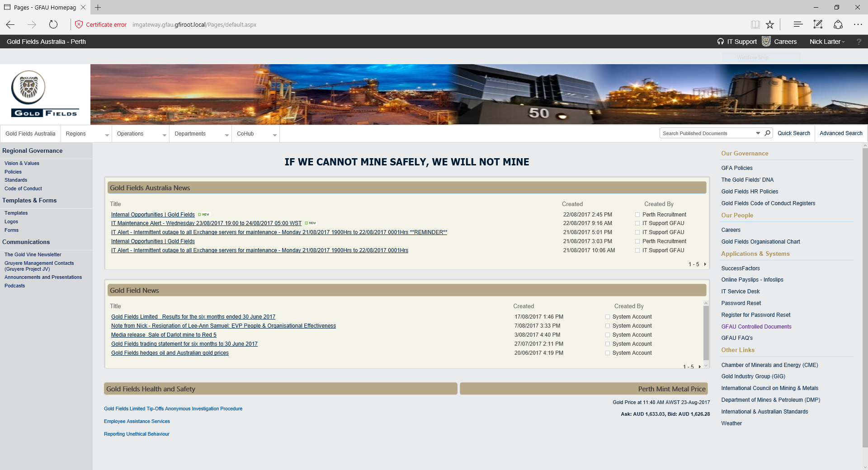Open the IT Service Desk link
868x470 pixels.
740,291
